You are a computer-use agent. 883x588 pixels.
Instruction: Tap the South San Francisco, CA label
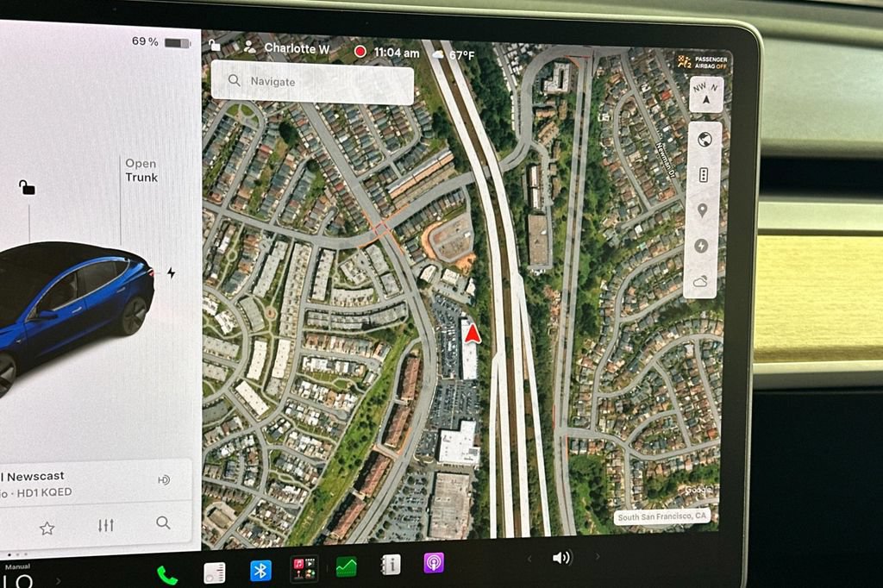point(661,516)
